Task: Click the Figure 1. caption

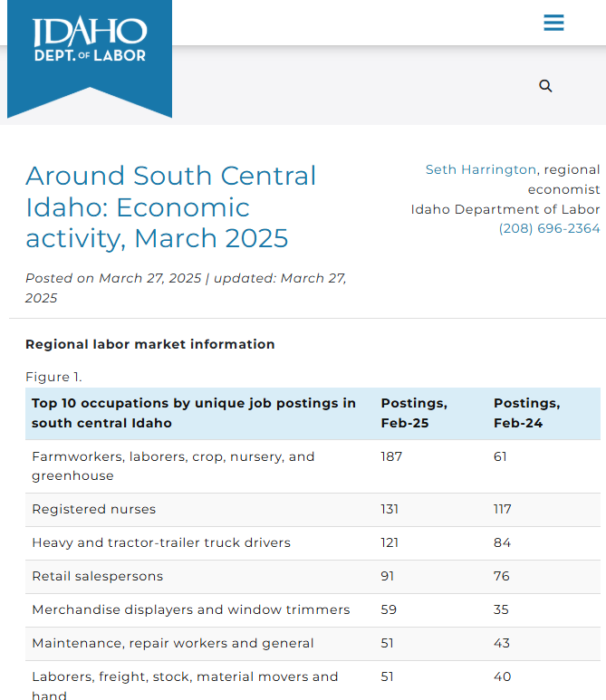Action: tap(53, 377)
